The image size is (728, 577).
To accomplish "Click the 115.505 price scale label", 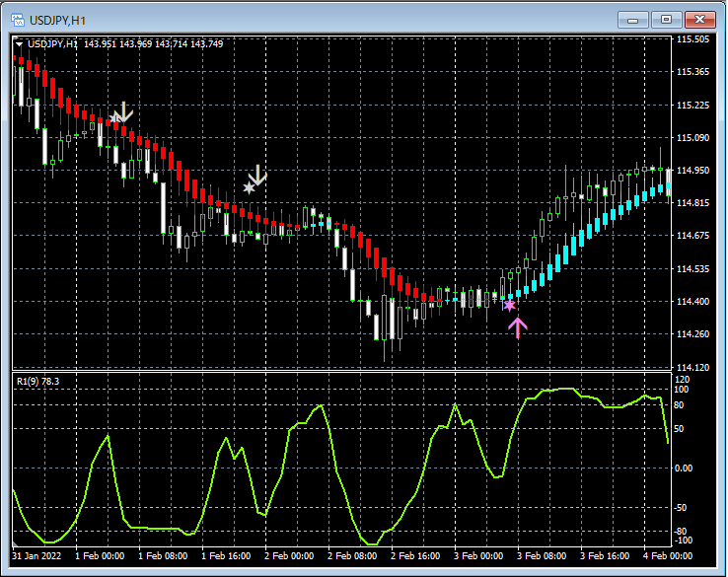I will click(x=692, y=39).
